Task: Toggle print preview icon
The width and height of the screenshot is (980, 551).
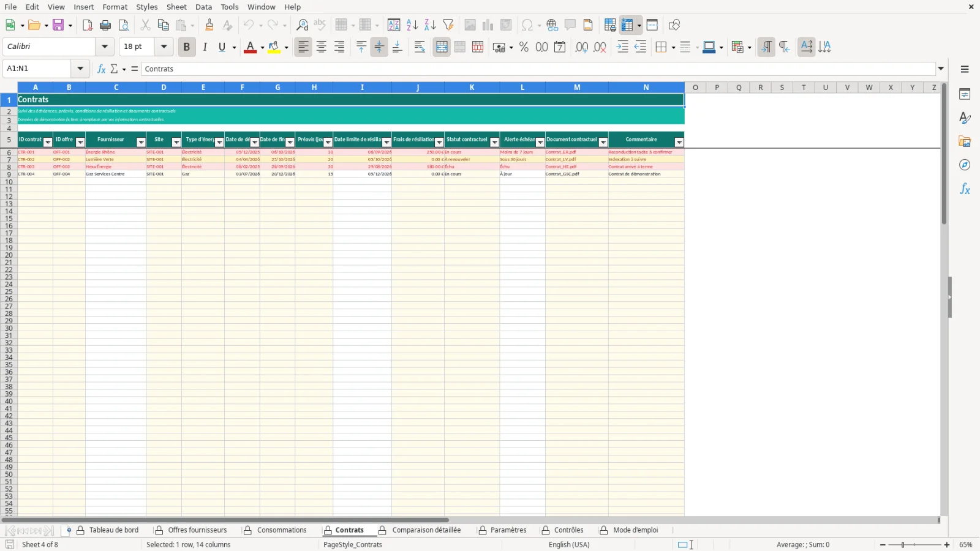Action: (x=124, y=25)
